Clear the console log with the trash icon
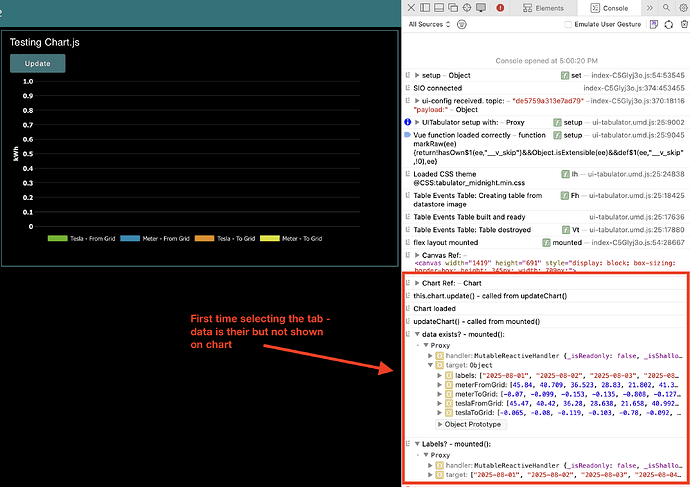 (x=684, y=24)
